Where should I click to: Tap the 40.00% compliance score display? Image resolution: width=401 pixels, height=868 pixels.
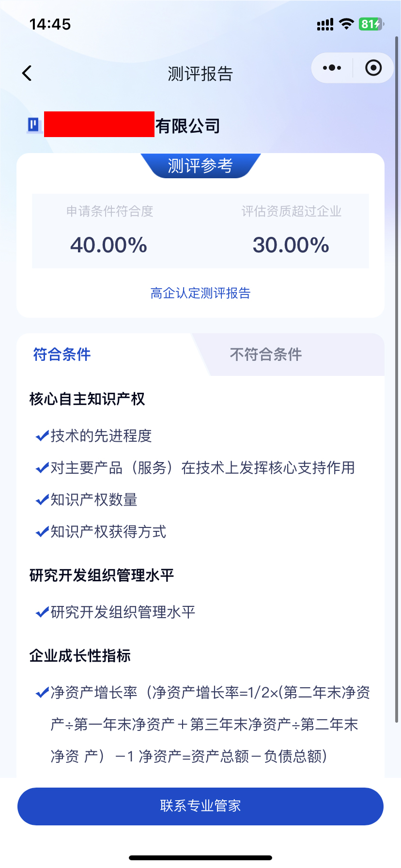(108, 245)
